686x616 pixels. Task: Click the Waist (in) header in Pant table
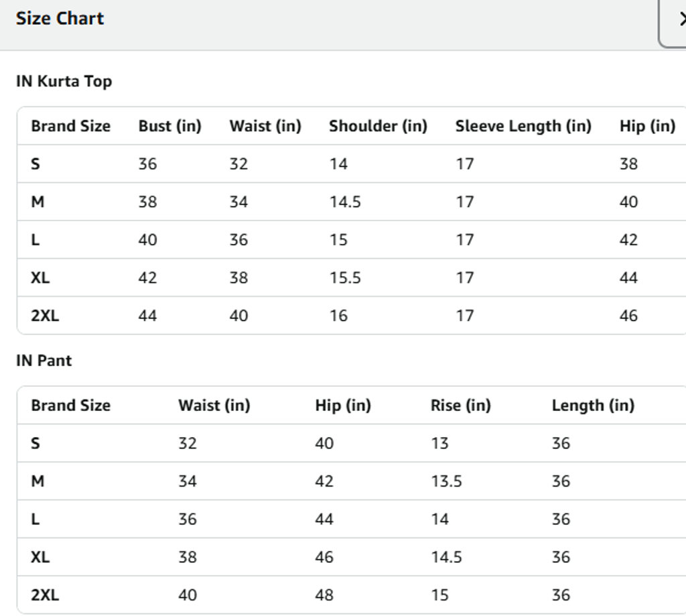214,406
